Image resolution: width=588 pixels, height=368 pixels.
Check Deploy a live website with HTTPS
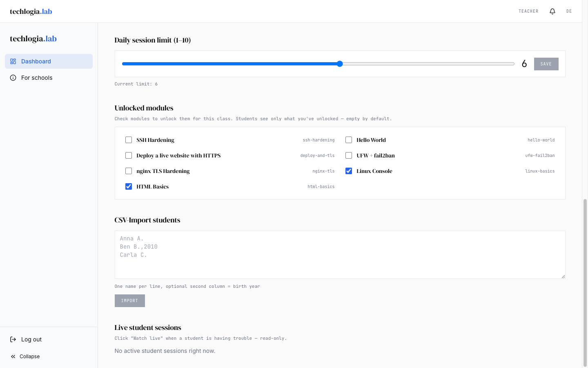pyautogui.click(x=129, y=155)
